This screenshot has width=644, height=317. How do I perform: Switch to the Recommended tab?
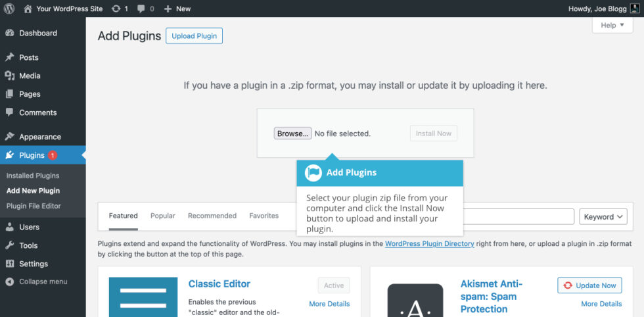pos(212,216)
